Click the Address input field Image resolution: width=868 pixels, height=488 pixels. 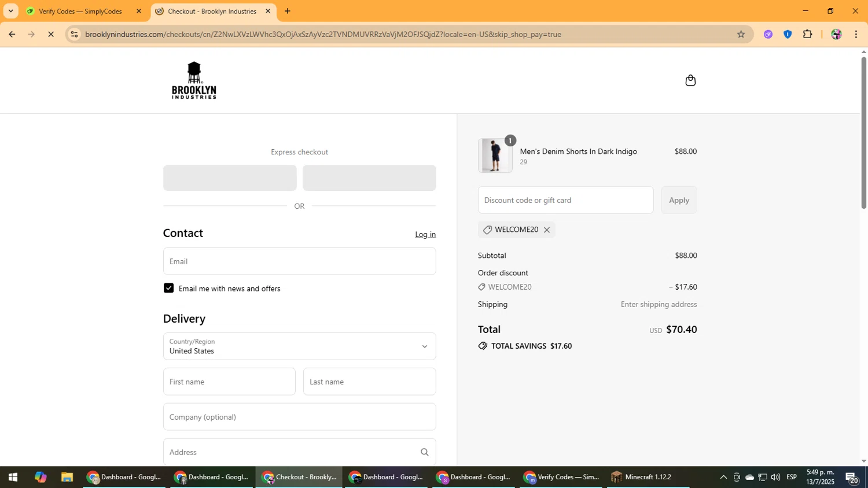click(299, 452)
